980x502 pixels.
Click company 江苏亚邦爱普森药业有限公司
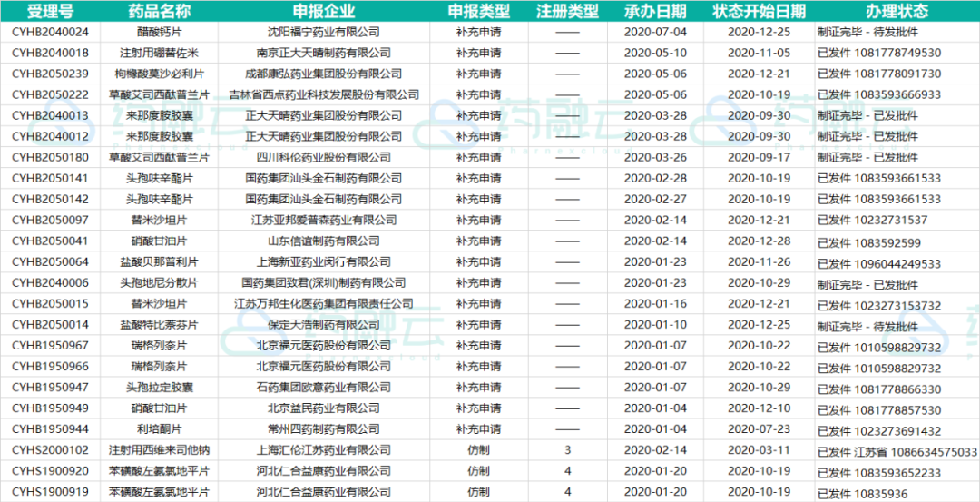point(324,220)
